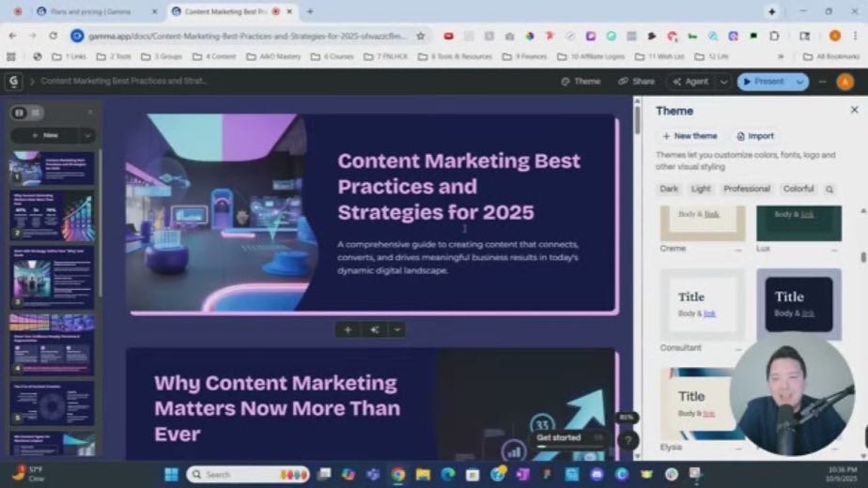Switch sidebar to list view

tap(36, 113)
